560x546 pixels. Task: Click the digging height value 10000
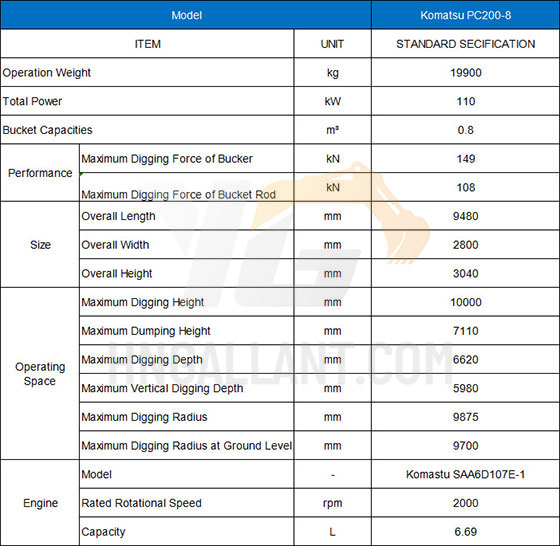tap(466, 302)
